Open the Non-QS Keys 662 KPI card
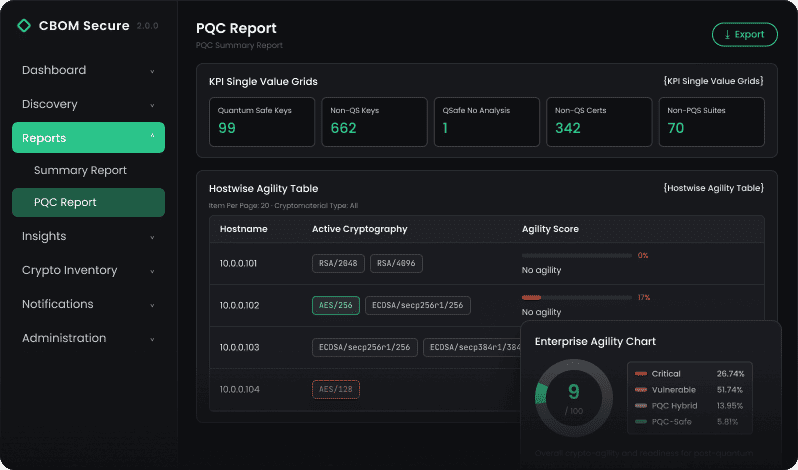The width and height of the screenshot is (798, 470). pos(375,122)
